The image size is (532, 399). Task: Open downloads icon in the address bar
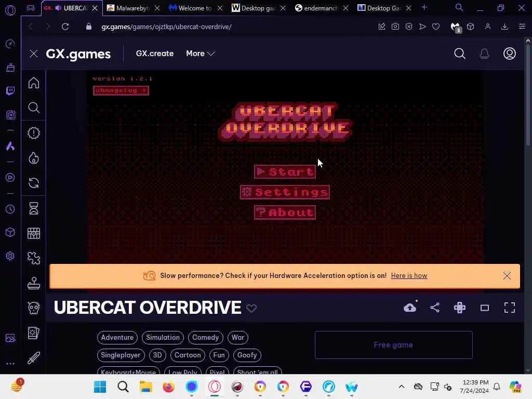504,26
